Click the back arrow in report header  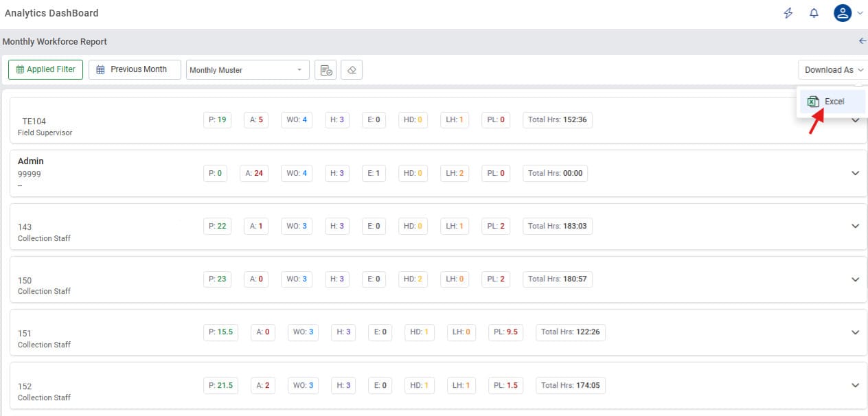click(x=863, y=41)
